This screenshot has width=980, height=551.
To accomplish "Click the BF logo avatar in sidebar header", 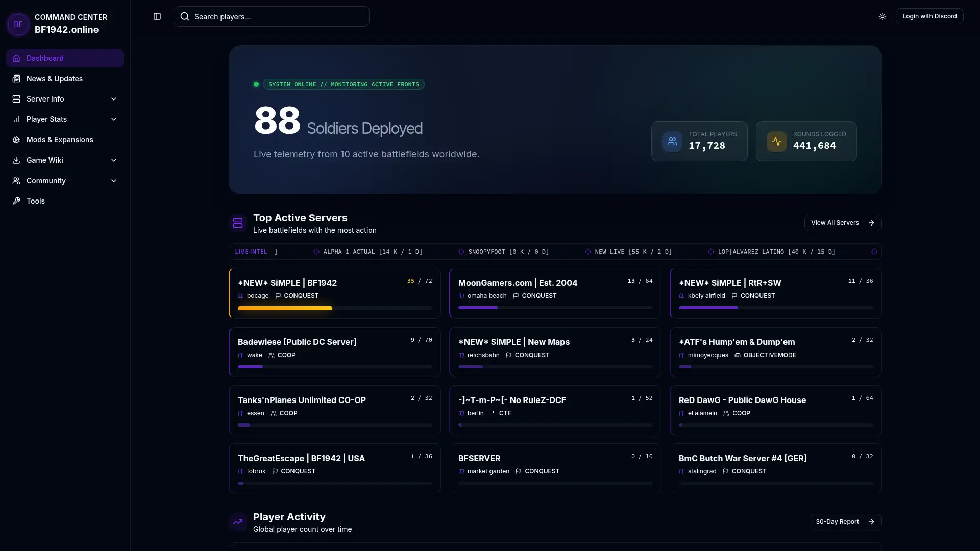I will click(18, 24).
